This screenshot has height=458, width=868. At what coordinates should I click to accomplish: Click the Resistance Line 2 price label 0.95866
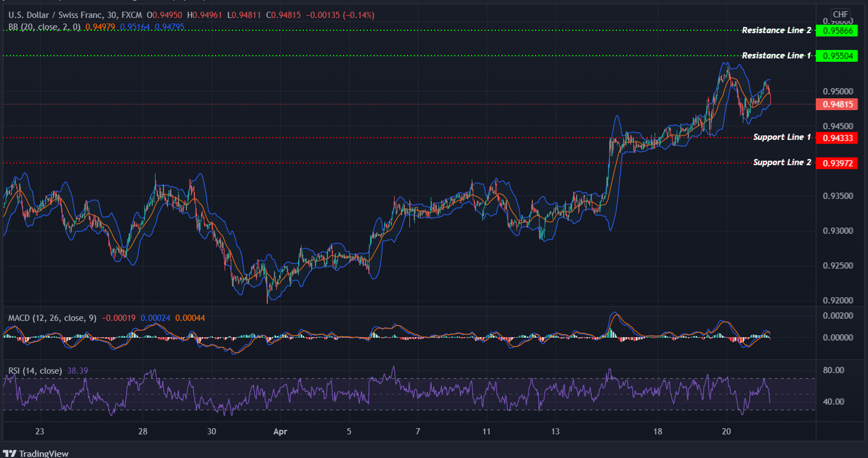(x=837, y=30)
